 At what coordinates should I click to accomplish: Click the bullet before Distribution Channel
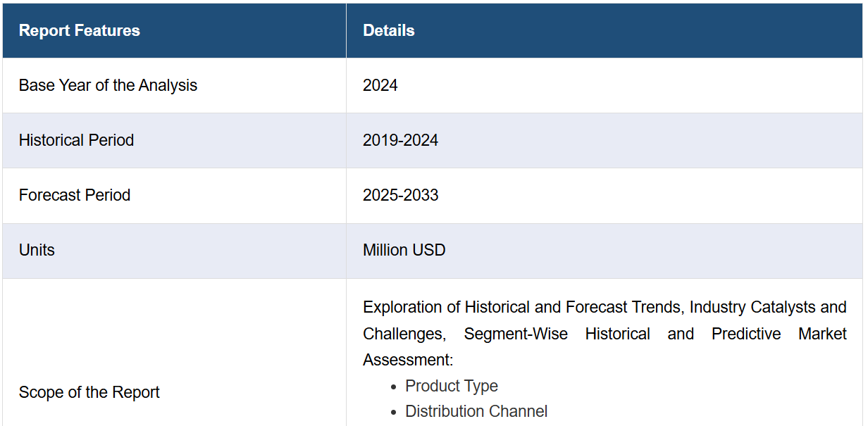pyautogui.click(x=394, y=412)
